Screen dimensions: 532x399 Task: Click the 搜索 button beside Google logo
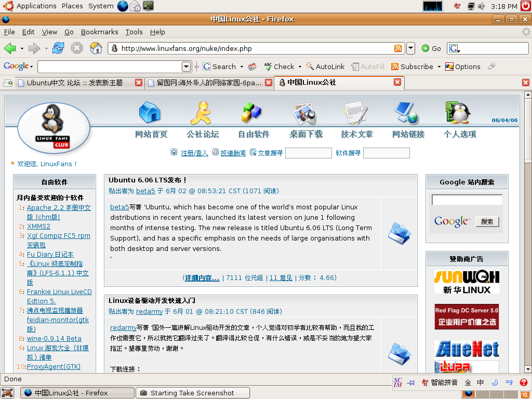pyautogui.click(x=487, y=221)
